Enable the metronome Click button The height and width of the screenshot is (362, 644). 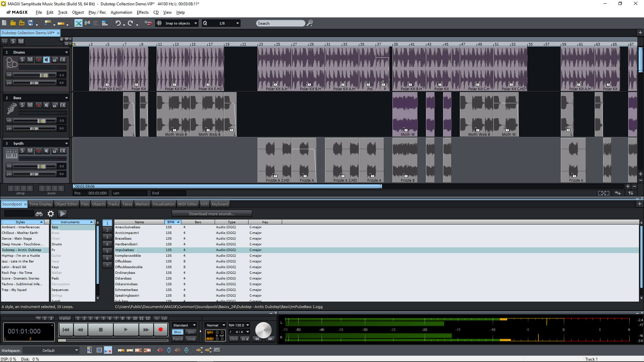(234, 339)
